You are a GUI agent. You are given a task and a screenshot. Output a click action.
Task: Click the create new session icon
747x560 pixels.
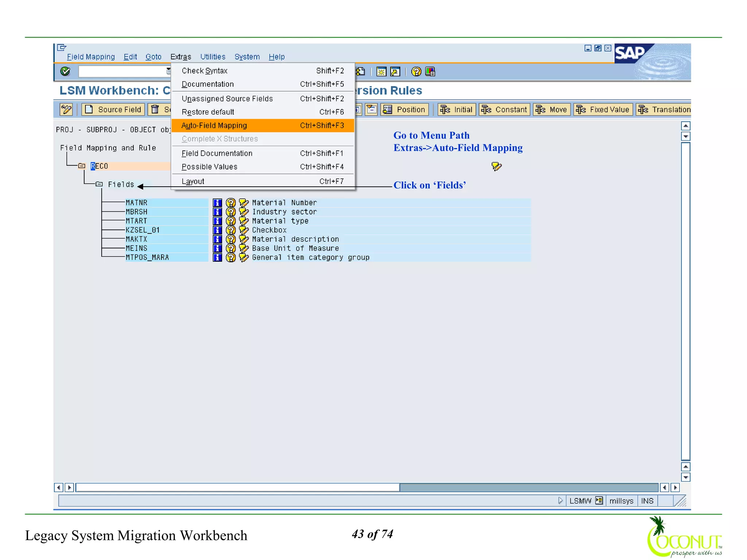(381, 71)
